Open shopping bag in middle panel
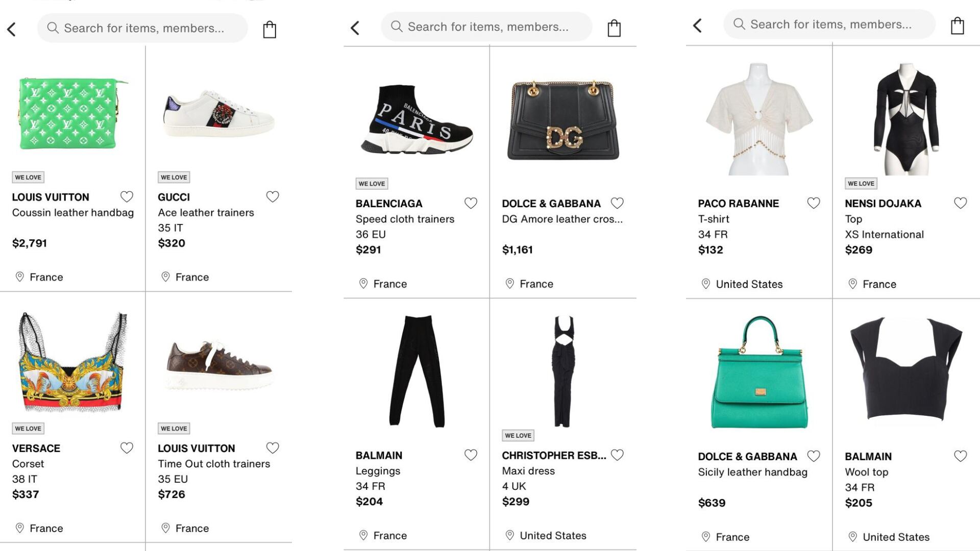The width and height of the screenshot is (980, 551). pos(614,28)
